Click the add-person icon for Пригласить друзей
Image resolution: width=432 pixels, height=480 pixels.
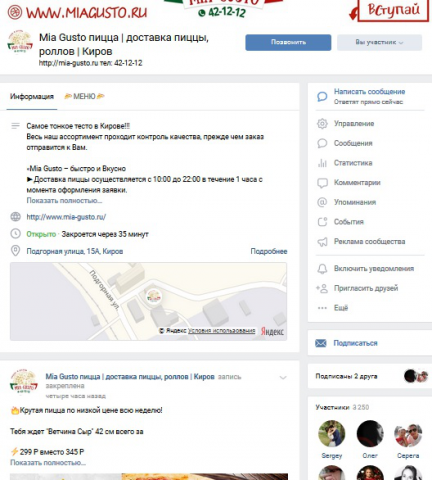tap(322, 288)
